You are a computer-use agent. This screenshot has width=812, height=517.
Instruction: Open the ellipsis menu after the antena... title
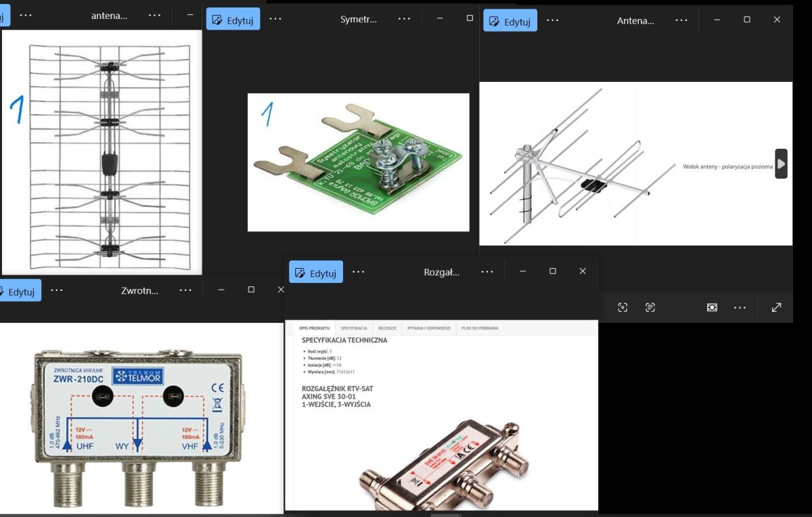[x=154, y=15]
